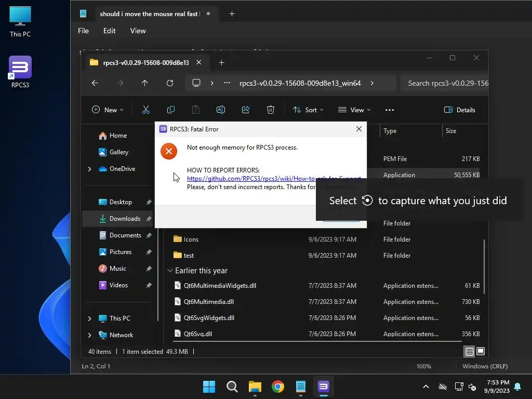Open taskbar Search
This screenshot has height=399, width=532.
tap(232, 387)
